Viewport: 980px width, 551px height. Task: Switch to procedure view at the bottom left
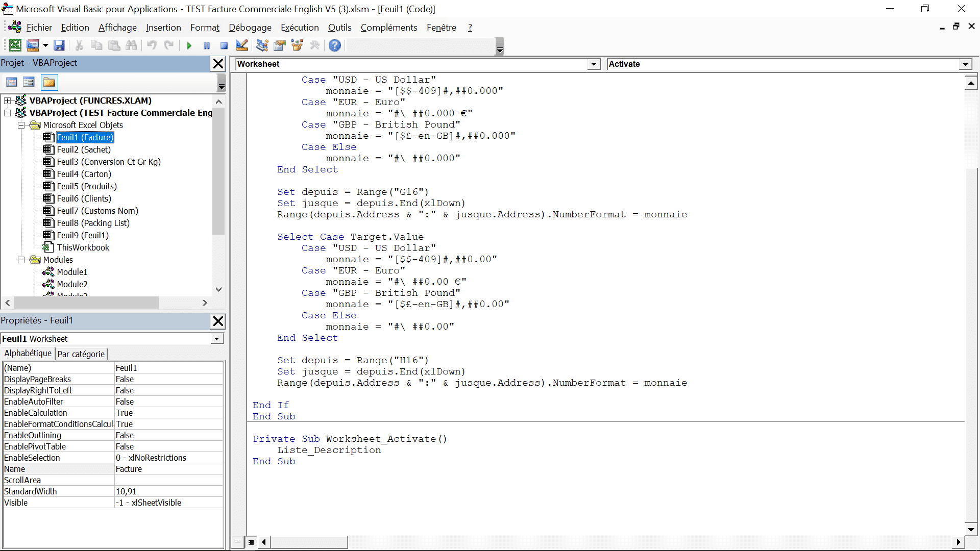(238, 542)
